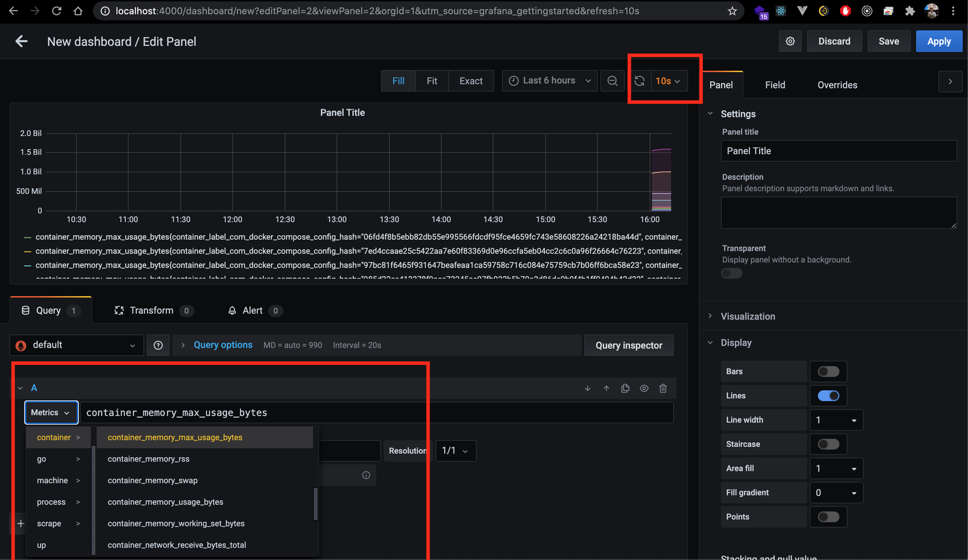Open the Query inspector
The width and height of the screenshot is (968, 560).
[x=628, y=345]
